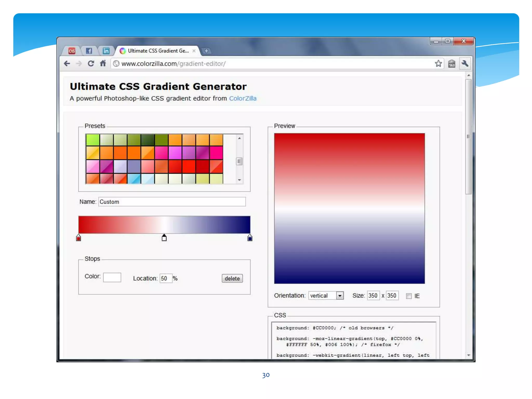The image size is (532, 399).
Task: Switch to the Facebook pinned tab
Action: click(x=89, y=51)
